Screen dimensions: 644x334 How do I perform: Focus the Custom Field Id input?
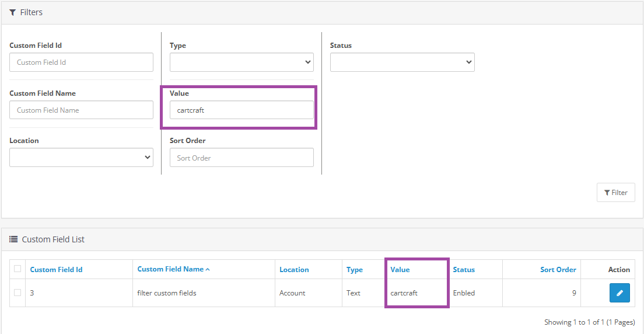coord(81,62)
